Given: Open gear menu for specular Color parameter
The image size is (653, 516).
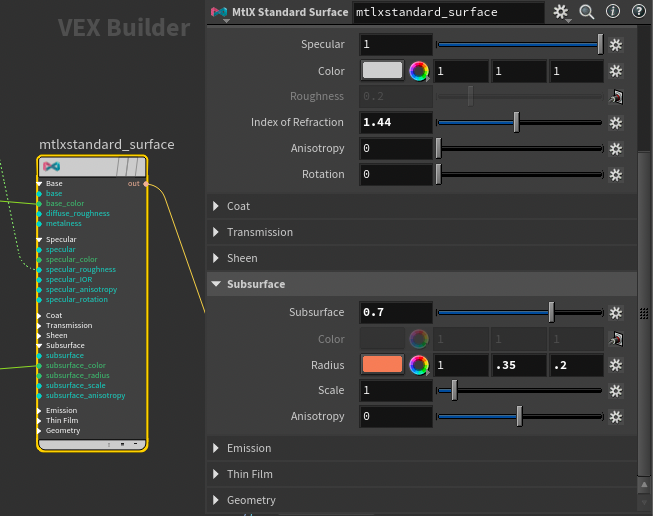Looking at the screenshot, I should pyautogui.click(x=616, y=71).
